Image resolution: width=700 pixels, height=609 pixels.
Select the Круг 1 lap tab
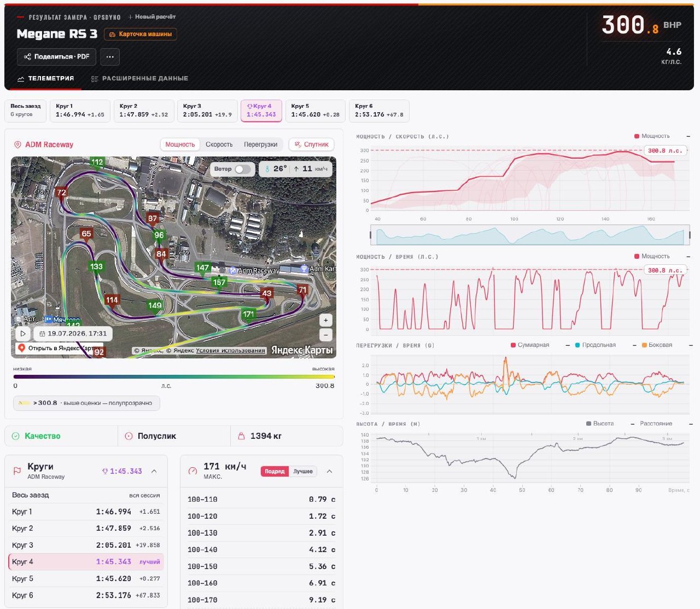[80, 111]
